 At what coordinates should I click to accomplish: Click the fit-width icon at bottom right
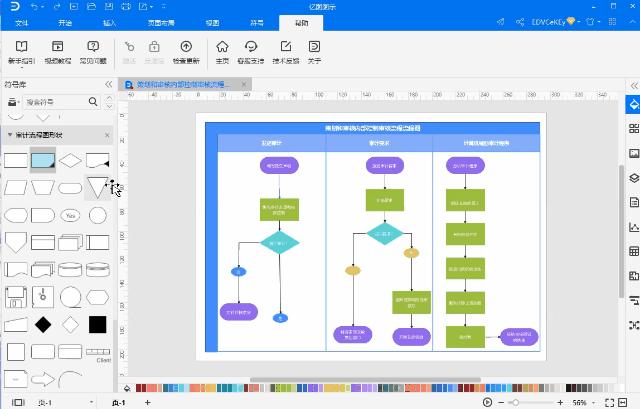(623, 402)
